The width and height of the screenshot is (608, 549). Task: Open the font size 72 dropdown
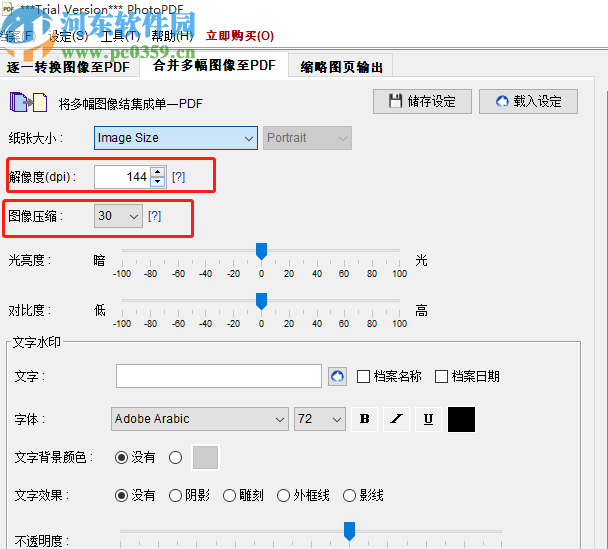click(x=320, y=419)
